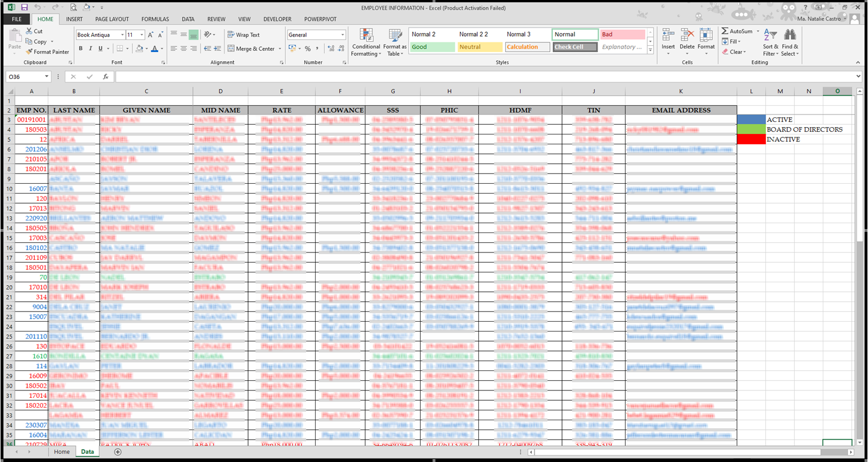Screen dimensions: 868x462
Task: Toggle Bottom Align for the cell
Action: click(194, 35)
